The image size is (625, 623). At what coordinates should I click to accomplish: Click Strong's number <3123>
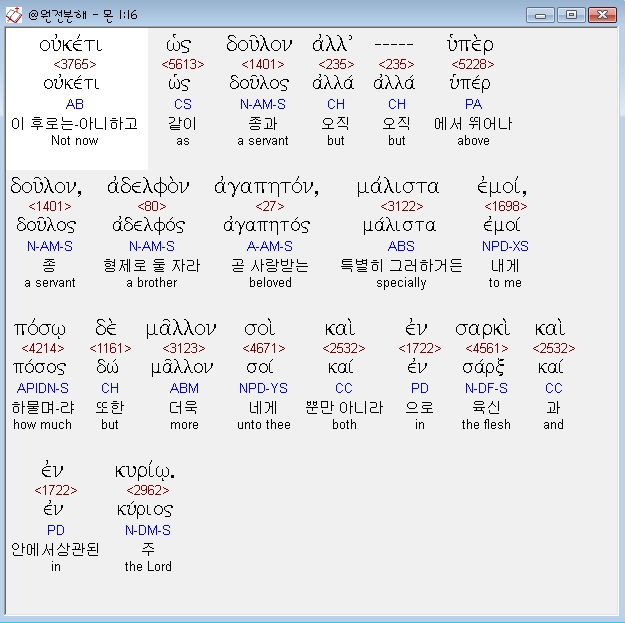[x=184, y=348]
